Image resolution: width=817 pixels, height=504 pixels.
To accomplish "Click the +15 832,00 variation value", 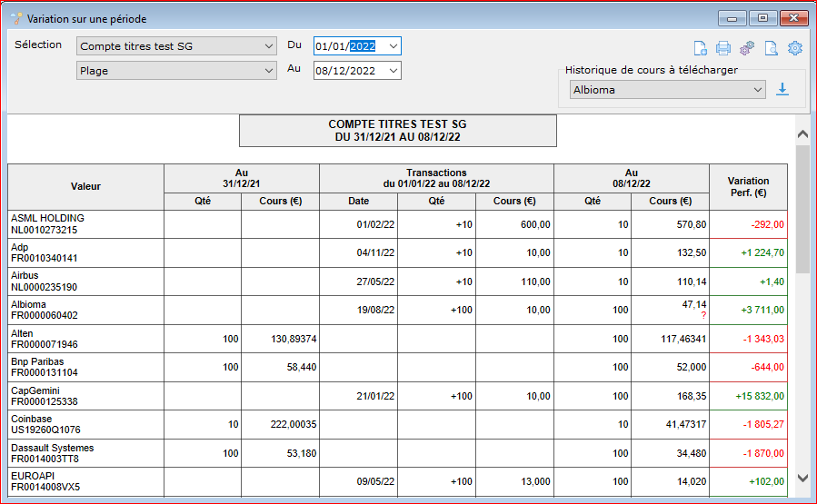I will point(760,396).
